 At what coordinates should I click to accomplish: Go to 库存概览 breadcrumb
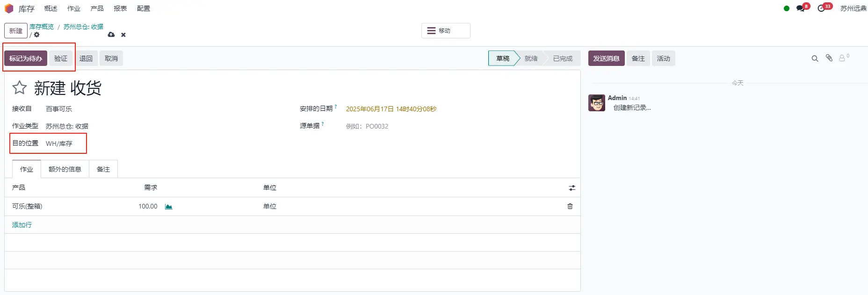pyautogui.click(x=42, y=27)
